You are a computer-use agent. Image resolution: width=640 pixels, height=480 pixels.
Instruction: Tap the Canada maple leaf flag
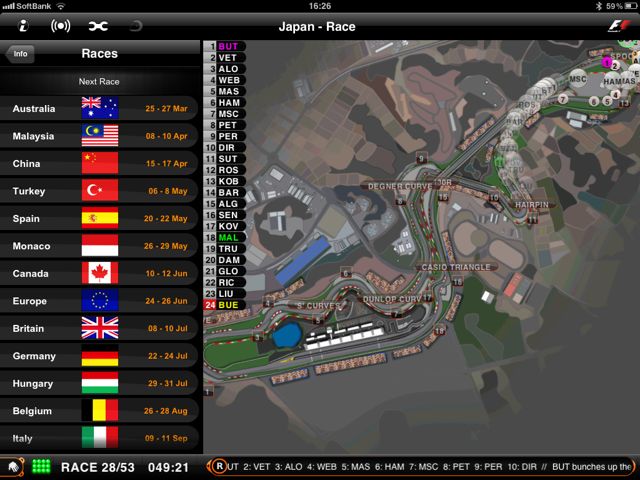[100, 273]
